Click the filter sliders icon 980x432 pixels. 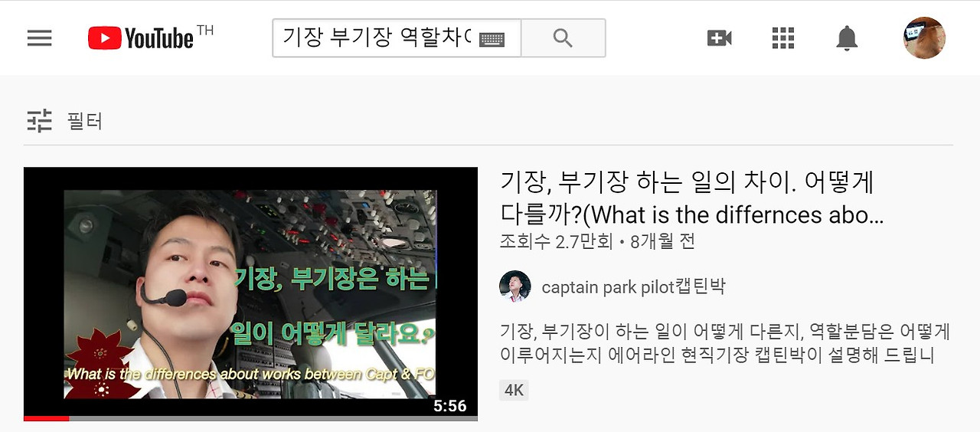[39, 120]
